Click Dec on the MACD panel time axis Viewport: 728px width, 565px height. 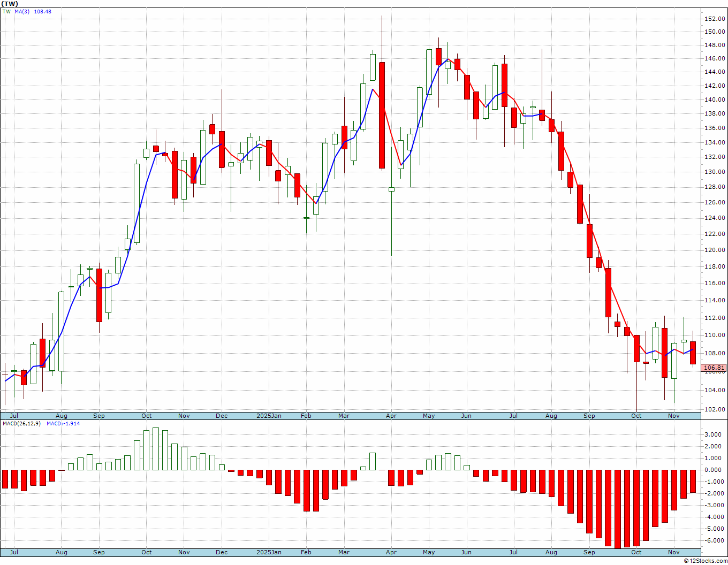tap(221, 552)
